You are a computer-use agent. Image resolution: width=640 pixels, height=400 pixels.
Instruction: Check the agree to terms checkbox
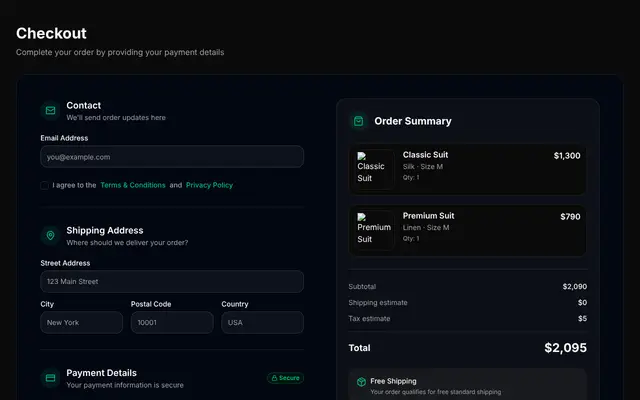point(44,185)
